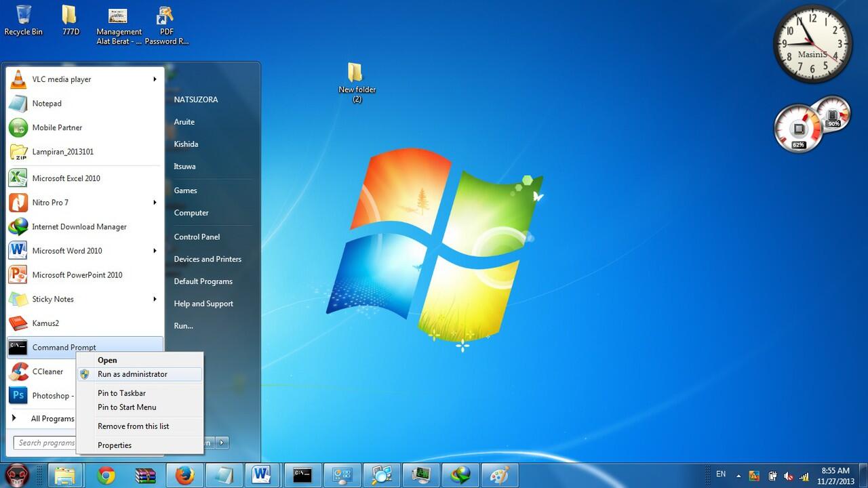Select PDF Password Remover desktop shortcut

[x=166, y=26]
